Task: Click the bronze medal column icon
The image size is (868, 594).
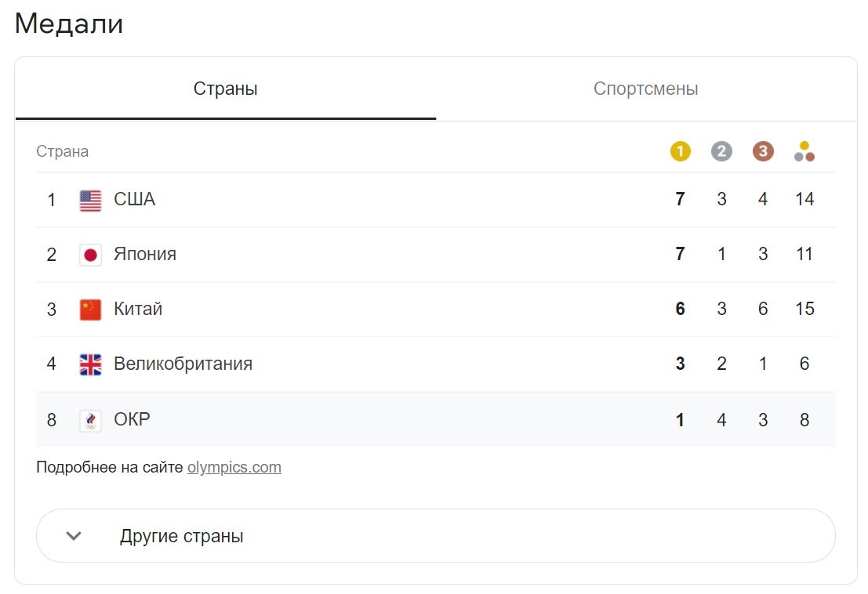Action: (763, 151)
